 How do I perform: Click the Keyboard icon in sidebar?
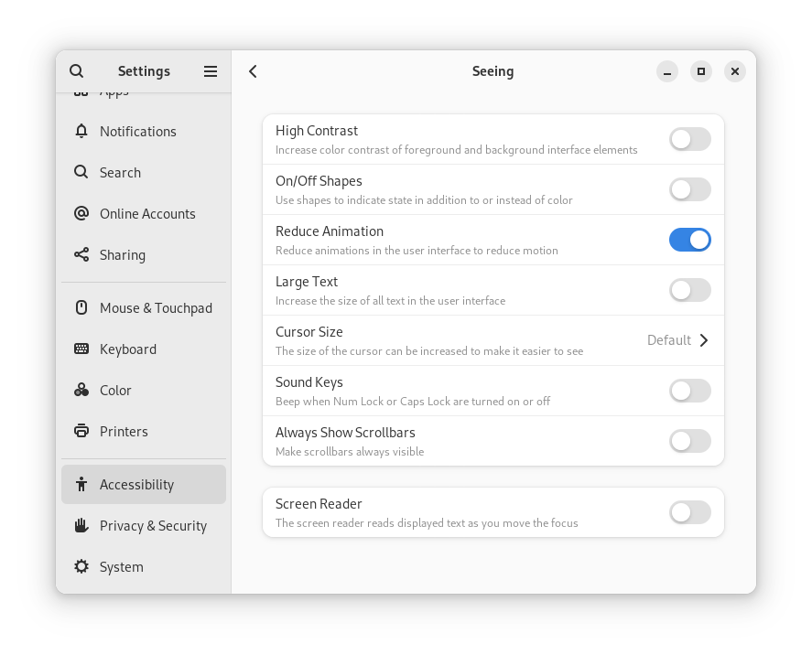(x=81, y=349)
